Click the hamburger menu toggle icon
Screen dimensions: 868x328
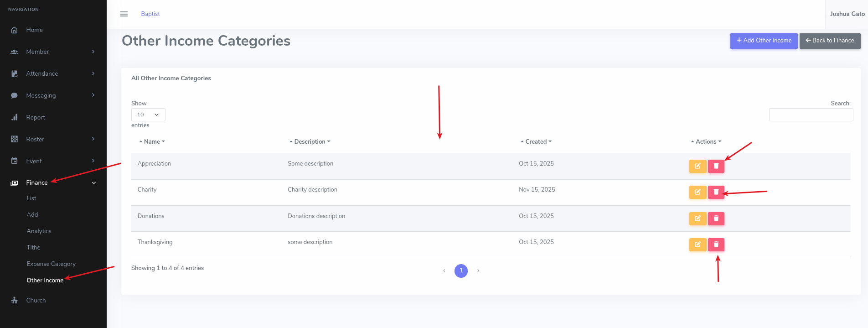coord(124,14)
